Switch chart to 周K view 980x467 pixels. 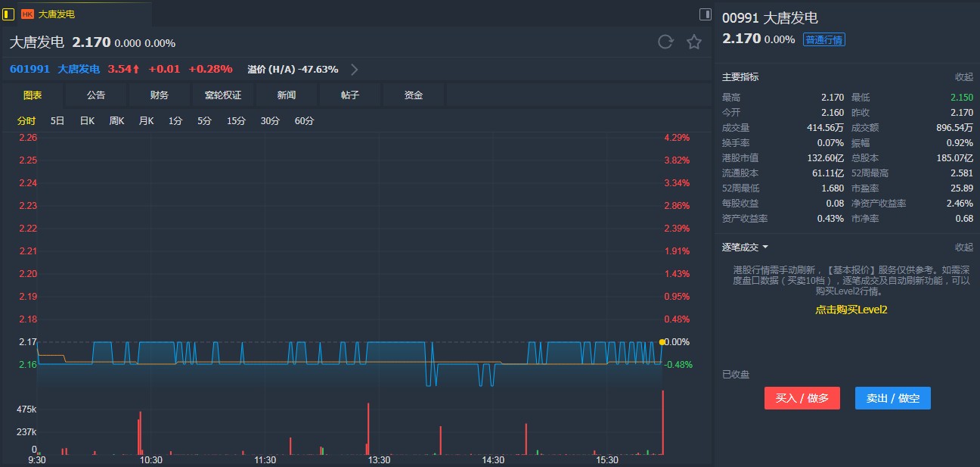116,121
